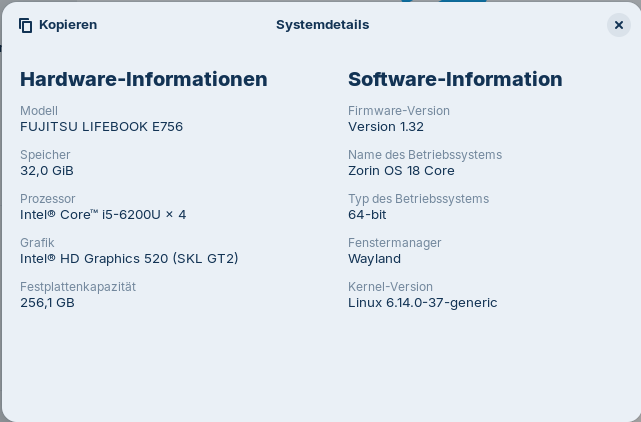Click the FUJITSU LIFEBOOK E756 model value
641x422 pixels.
pyautogui.click(x=101, y=127)
